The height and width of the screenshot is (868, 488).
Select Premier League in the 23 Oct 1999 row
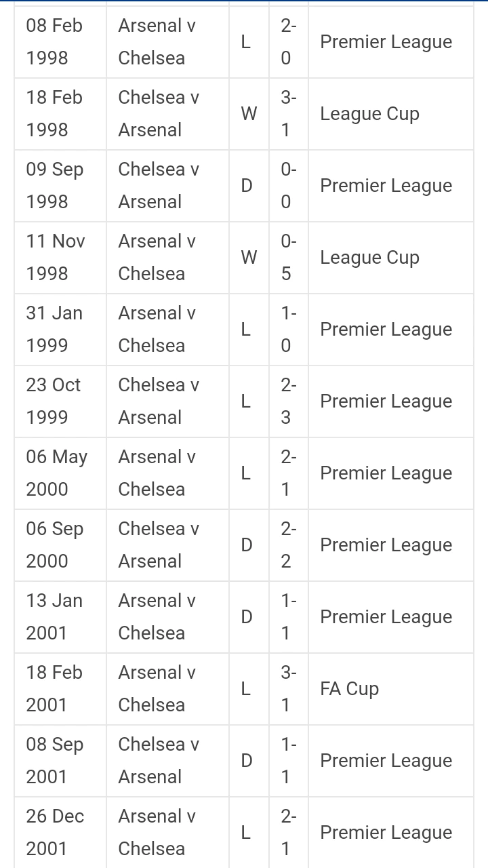tap(386, 401)
